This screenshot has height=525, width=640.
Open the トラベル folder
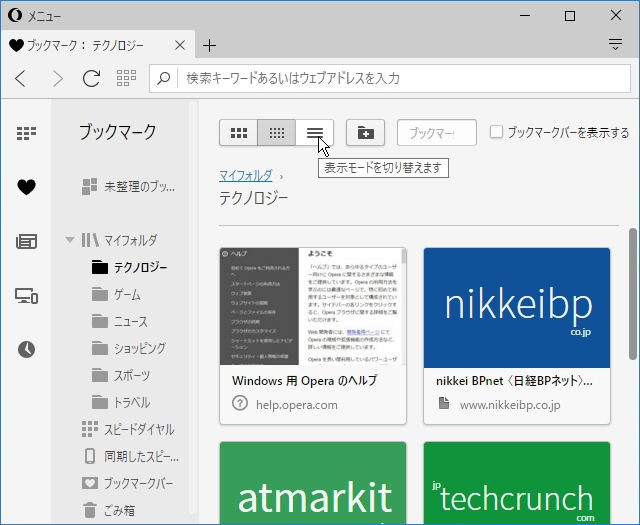tap(121, 402)
